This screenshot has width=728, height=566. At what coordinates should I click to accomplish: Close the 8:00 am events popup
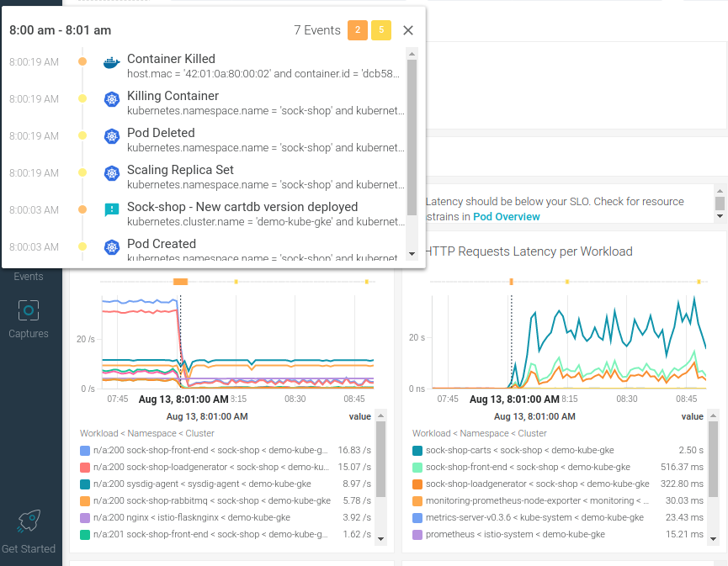408,30
